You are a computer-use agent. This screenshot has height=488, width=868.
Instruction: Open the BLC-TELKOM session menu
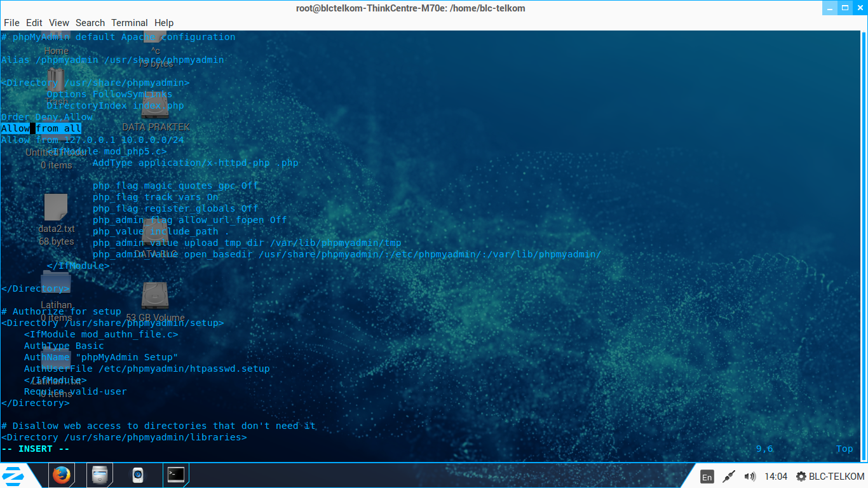pyautogui.click(x=831, y=477)
